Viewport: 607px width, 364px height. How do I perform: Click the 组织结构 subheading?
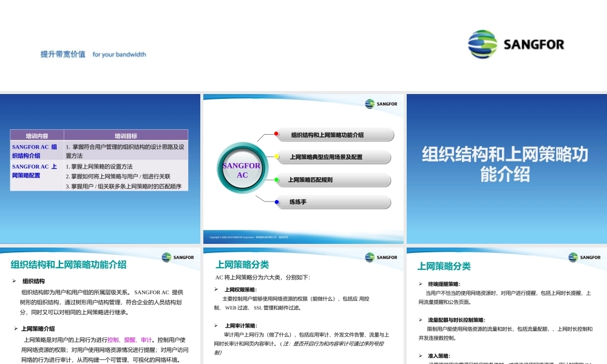coord(33,281)
